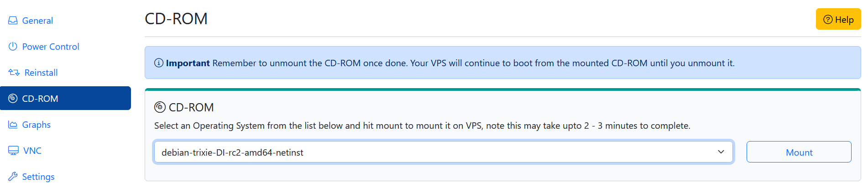This screenshot has width=868, height=194.
Task: Click the question mark icon in Help
Action: click(x=828, y=20)
